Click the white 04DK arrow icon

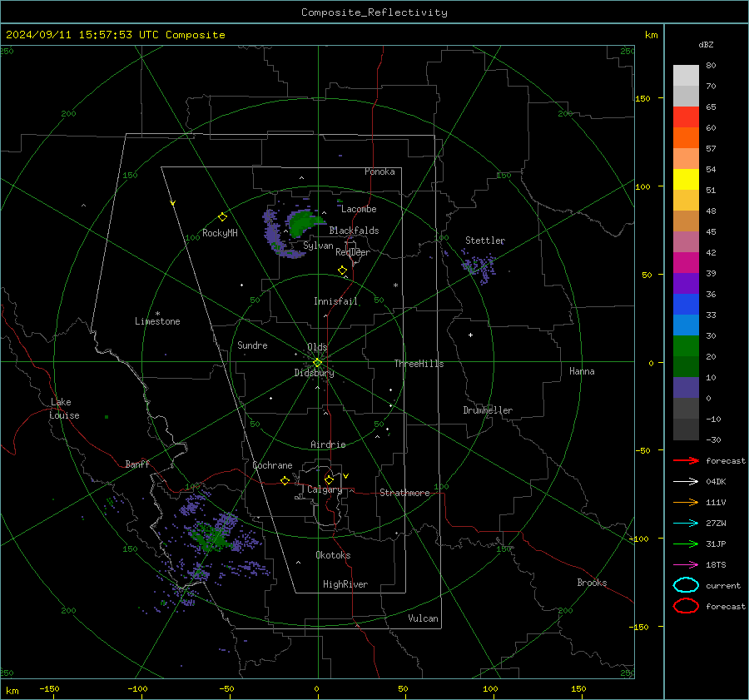point(686,481)
